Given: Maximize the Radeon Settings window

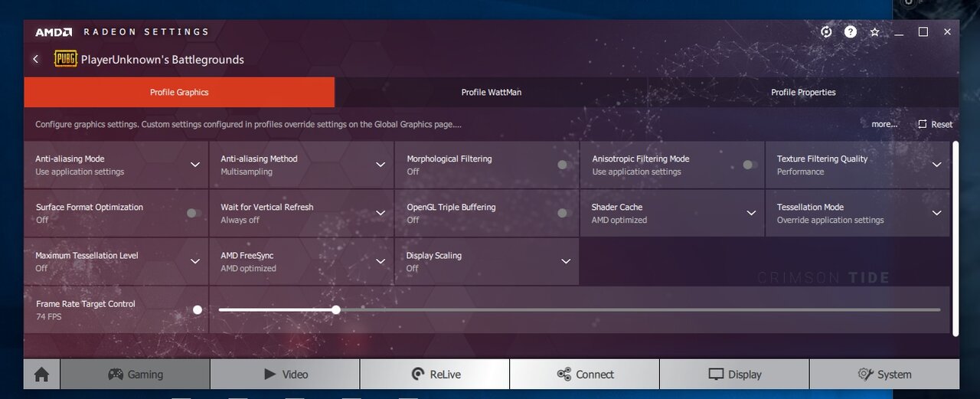Looking at the screenshot, I should [923, 32].
